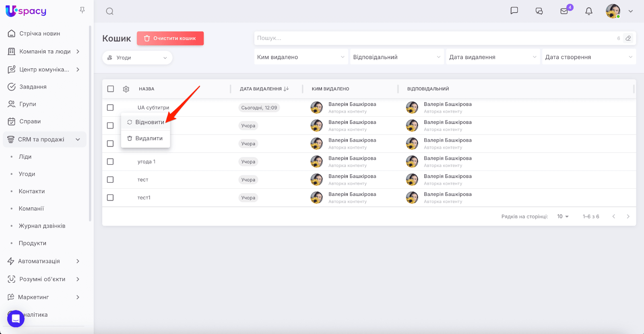644x334 pixels.
Task: Open rows per page dropdown showing 10
Action: 563,216
